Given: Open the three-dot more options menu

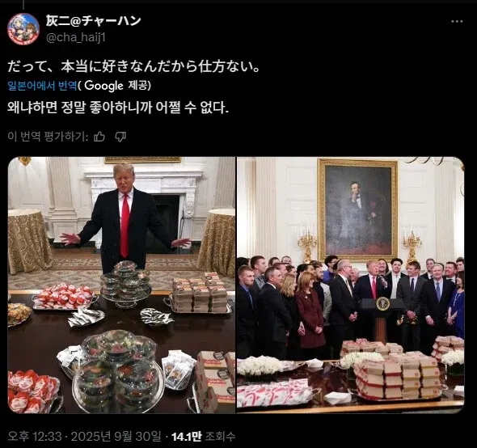Looking at the screenshot, I should (457, 21).
